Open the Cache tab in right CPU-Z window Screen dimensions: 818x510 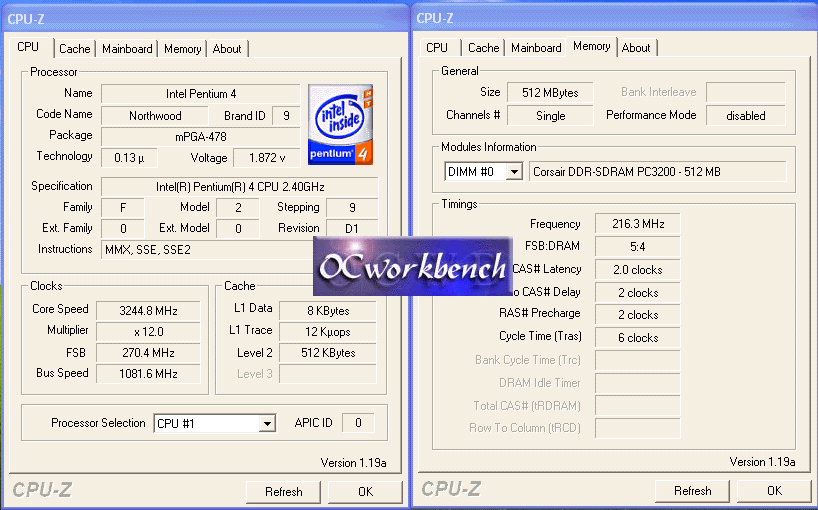tap(484, 48)
